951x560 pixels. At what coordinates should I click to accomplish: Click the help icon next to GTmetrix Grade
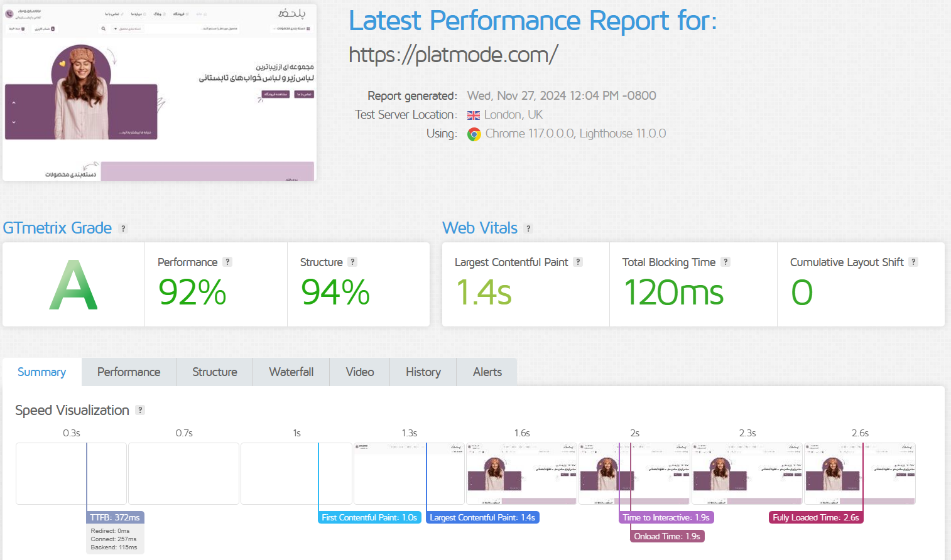coord(123,229)
